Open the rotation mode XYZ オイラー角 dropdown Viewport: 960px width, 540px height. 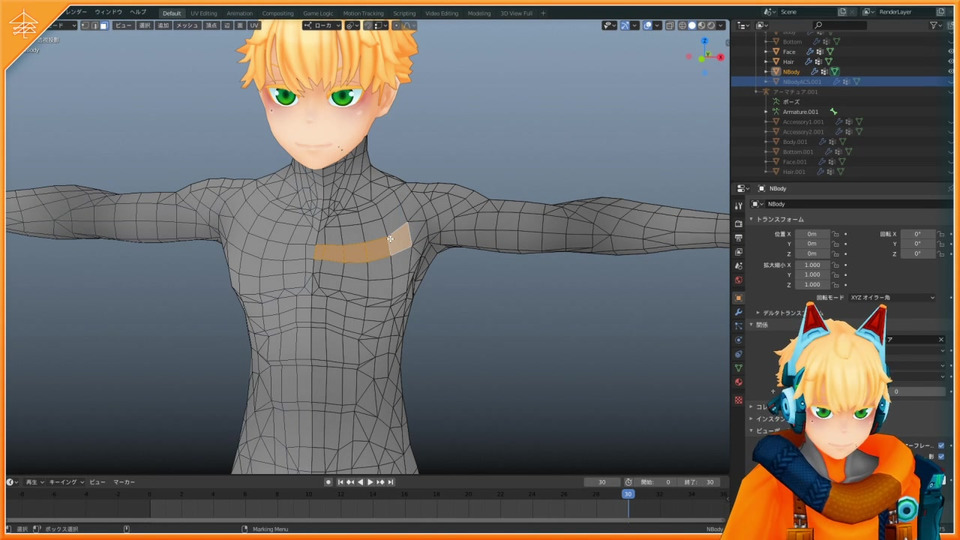point(892,298)
